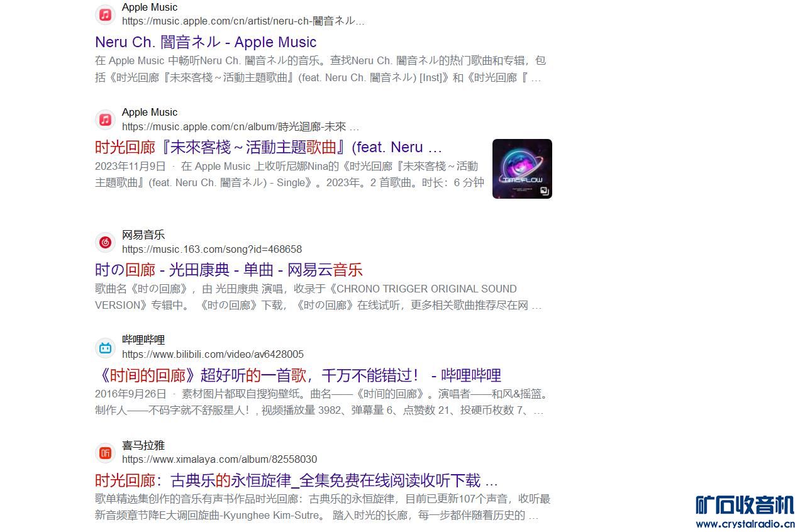Click the 喜马拉雅 site name label
This screenshot has width=800, height=532.
pyautogui.click(x=143, y=445)
